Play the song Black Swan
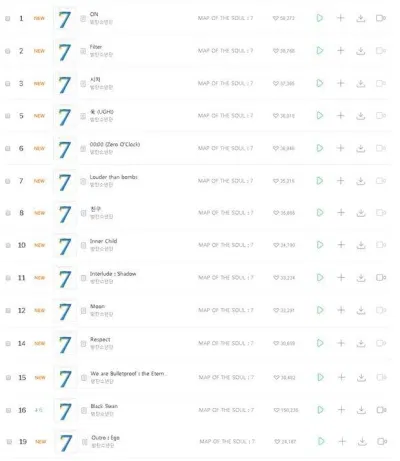The image size is (400, 461). 320,410
